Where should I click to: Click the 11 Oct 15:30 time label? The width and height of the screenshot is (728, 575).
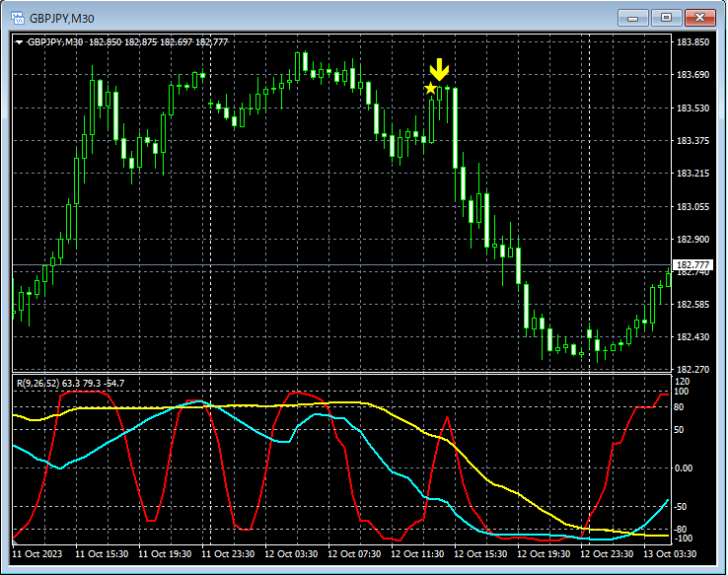(102, 554)
